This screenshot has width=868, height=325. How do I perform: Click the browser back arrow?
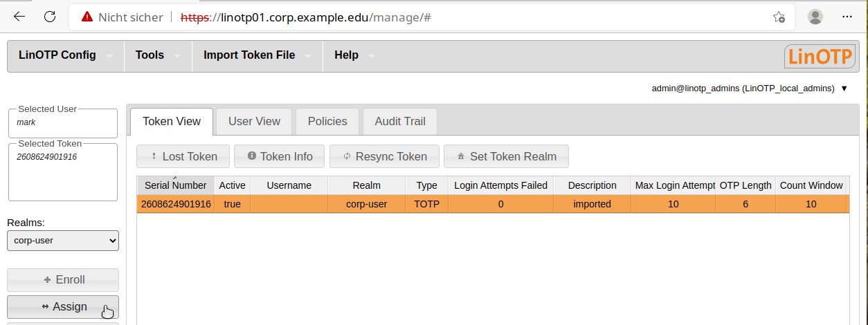tap(19, 17)
